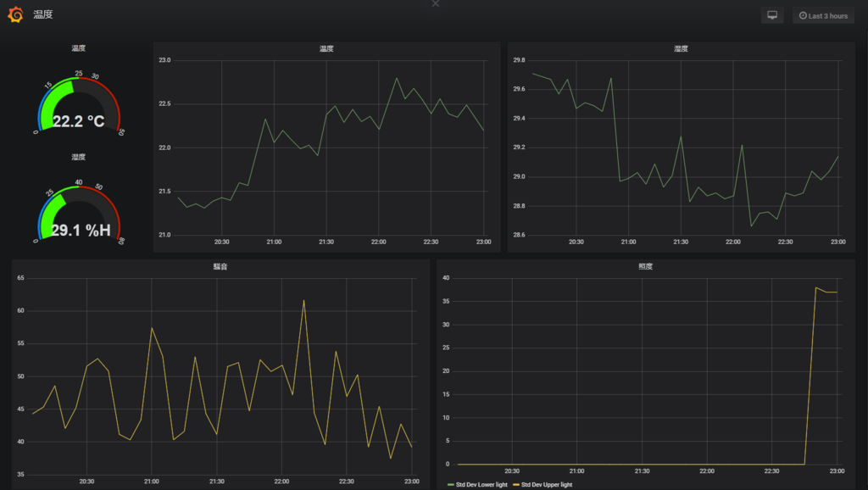Open the 温度 dashboard title dropdown

coord(43,14)
